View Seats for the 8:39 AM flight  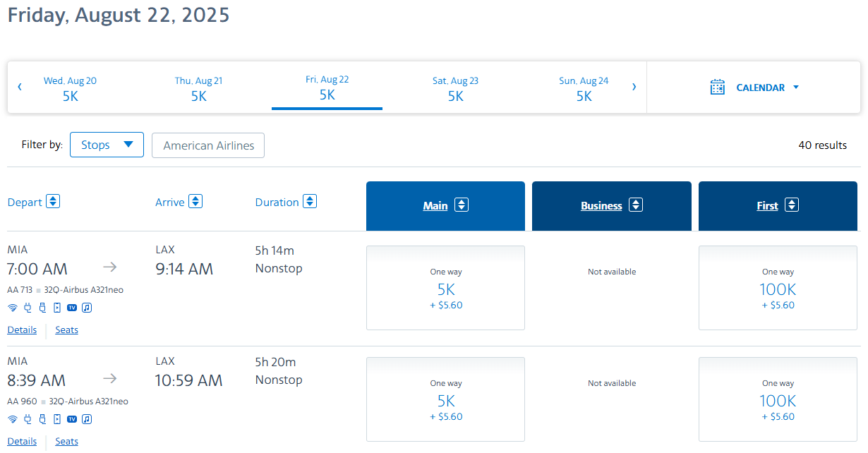click(x=66, y=441)
